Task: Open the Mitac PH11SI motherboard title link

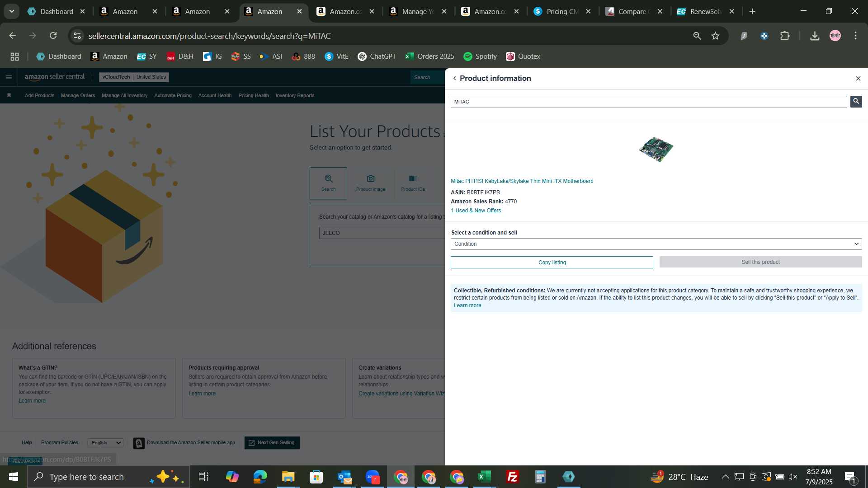Action: click(522, 181)
